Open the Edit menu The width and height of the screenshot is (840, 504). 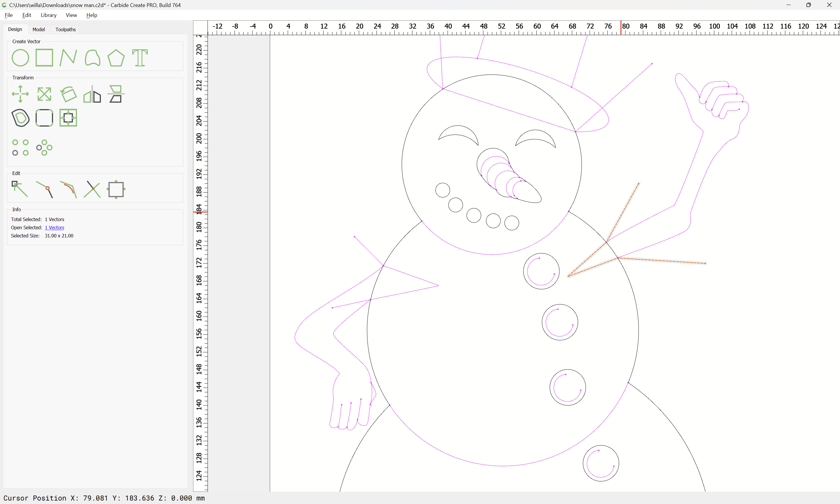(x=27, y=15)
